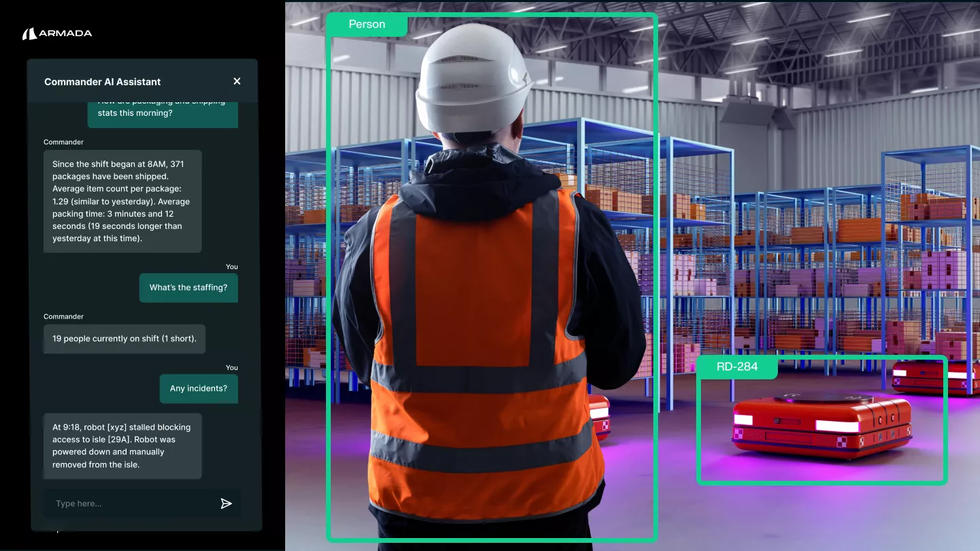Select the RD-284 robot label
The width and height of the screenshot is (980, 551).
pyautogui.click(x=737, y=366)
